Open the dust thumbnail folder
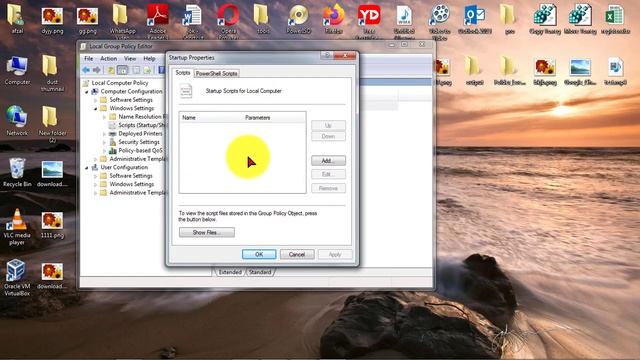The image size is (640, 360). tap(52, 73)
